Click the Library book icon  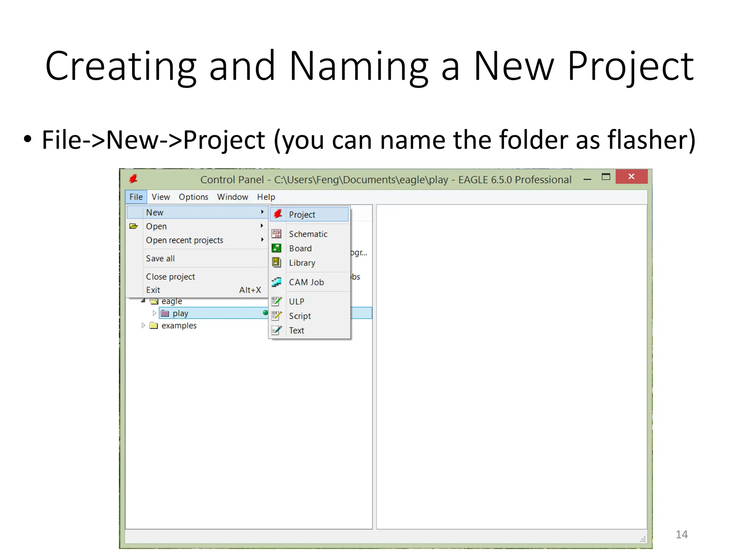(276, 262)
